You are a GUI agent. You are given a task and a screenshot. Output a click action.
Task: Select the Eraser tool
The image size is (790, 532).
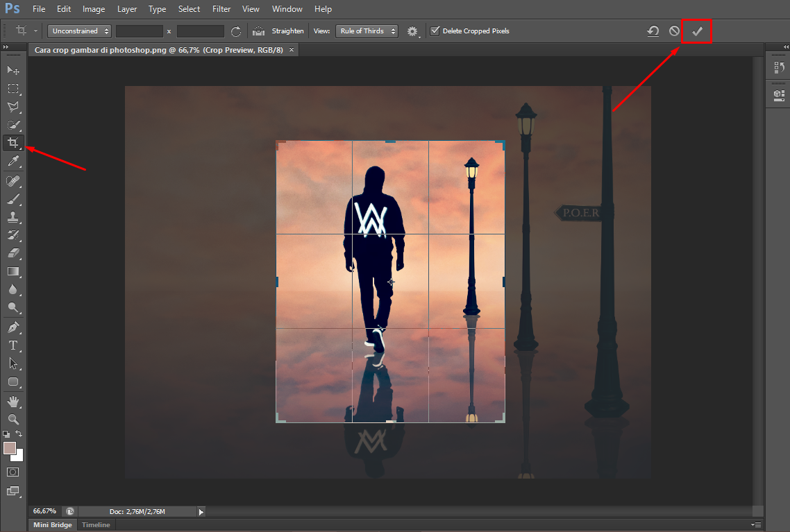pyautogui.click(x=13, y=253)
